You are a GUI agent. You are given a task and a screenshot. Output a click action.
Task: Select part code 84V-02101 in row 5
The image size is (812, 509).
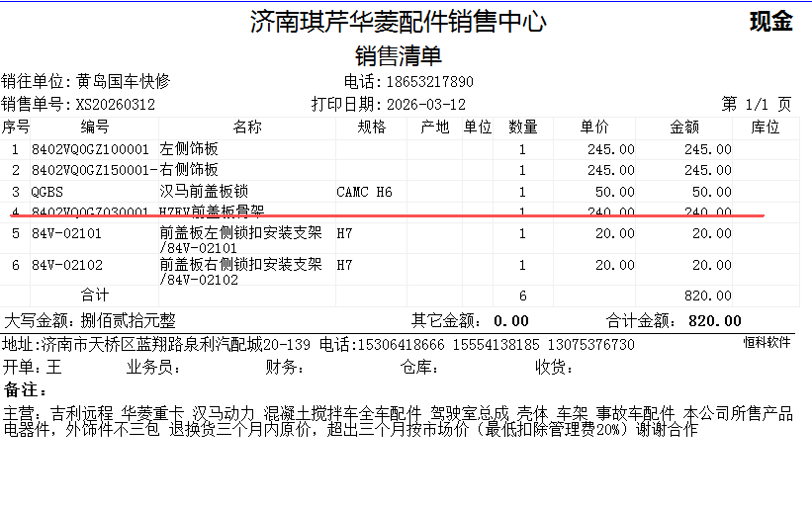65,234
